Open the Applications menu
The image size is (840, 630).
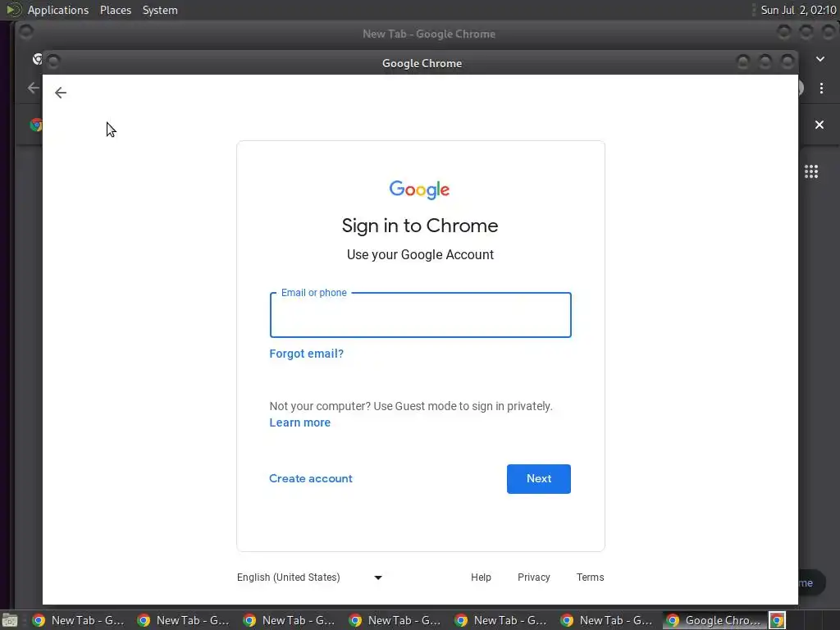click(58, 10)
